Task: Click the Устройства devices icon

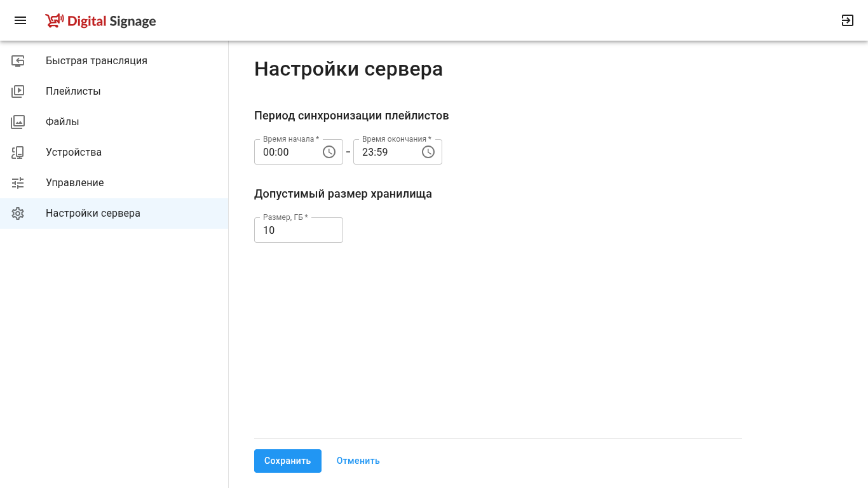Action: pyautogui.click(x=18, y=152)
